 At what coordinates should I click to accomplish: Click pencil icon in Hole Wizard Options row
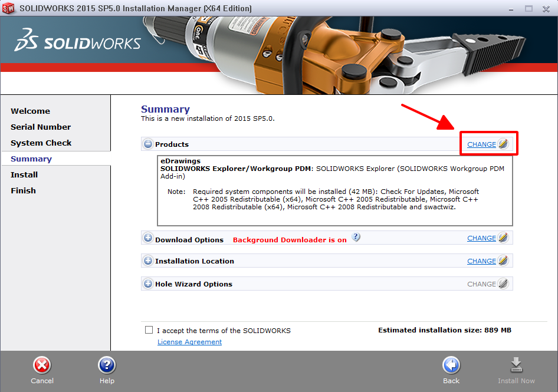(503, 284)
